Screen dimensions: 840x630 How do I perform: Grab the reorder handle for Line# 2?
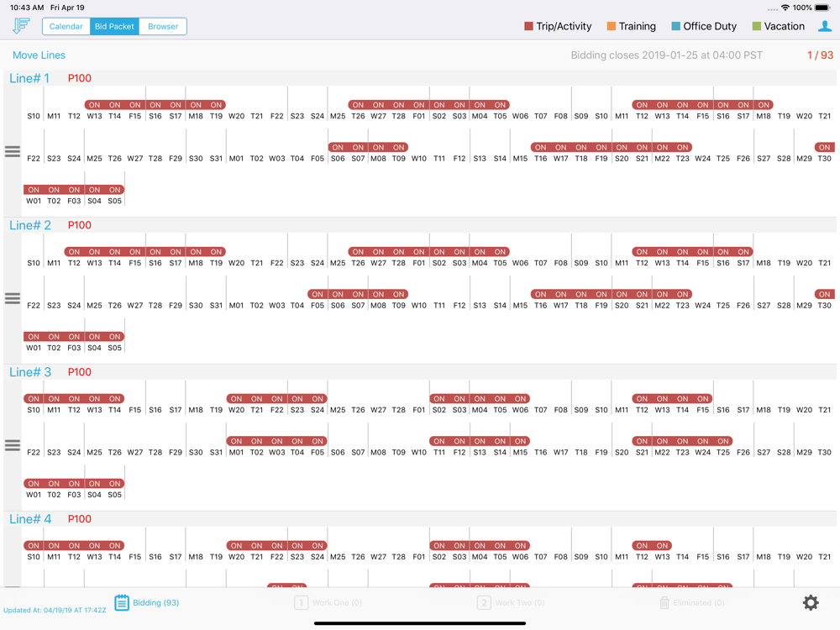coord(13,298)
